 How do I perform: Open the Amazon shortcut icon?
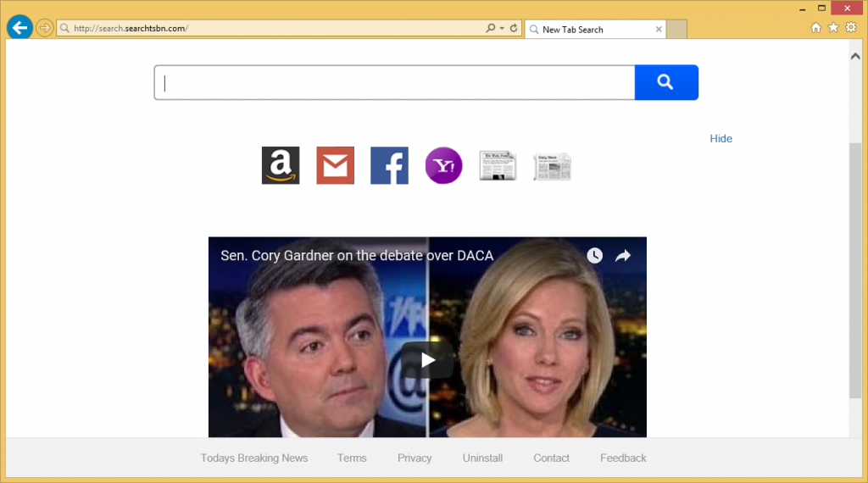[x=281, y=165]
